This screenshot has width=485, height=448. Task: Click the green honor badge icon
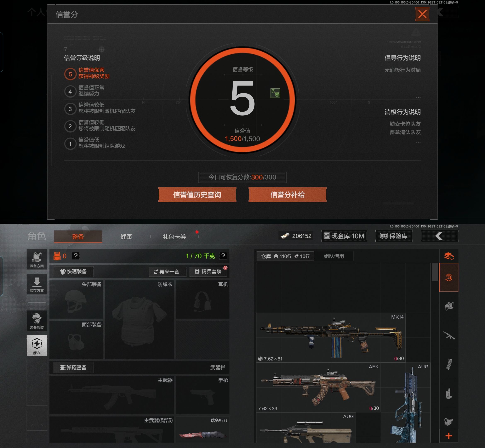coord(275,93)
